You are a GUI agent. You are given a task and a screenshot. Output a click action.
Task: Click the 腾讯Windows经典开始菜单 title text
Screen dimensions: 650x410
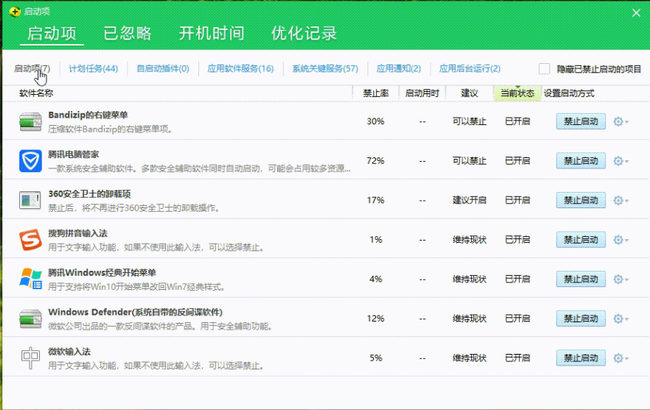[102, 273]
